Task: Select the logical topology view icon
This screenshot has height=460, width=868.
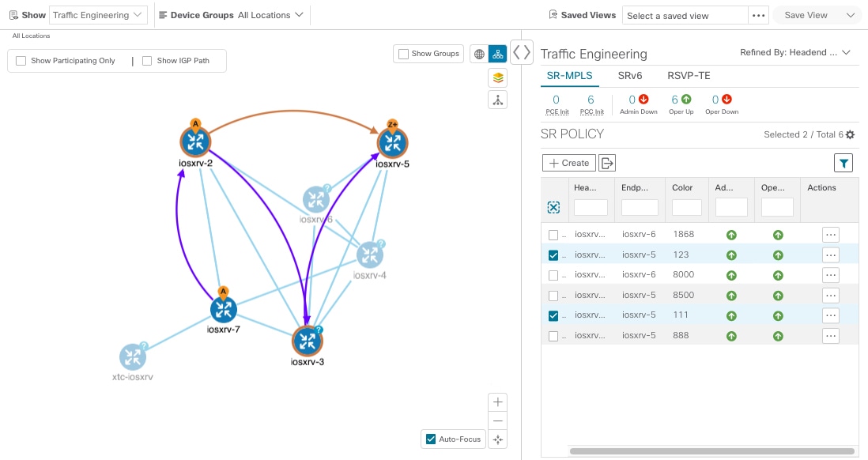Action: point(497,54)
